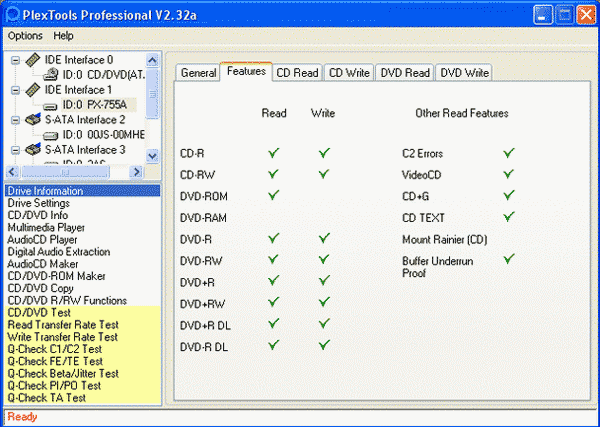Switch to the DVD Write tab

point(464,73)
